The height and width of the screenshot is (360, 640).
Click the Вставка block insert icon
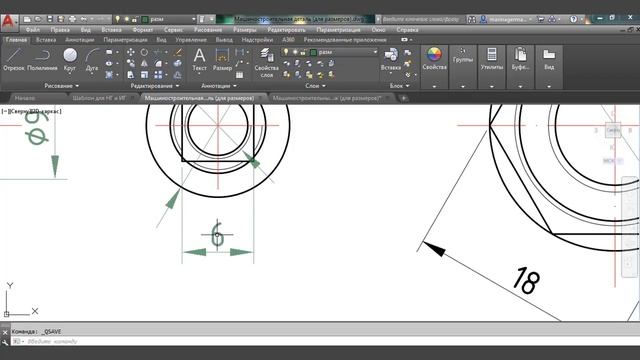(391, 60)
